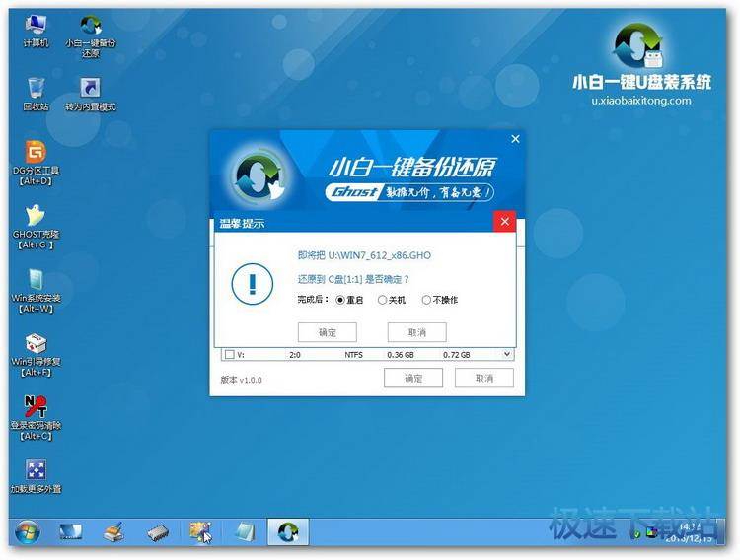740x560 pixels.
Task: Launch the GHOST克隆 desktop icon
Action: (36, 227)
